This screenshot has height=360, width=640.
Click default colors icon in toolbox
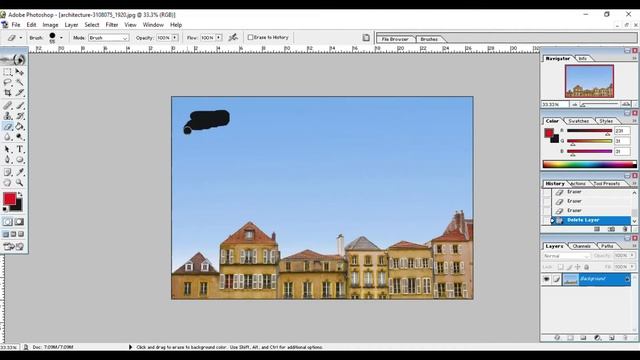coord(5,209)
